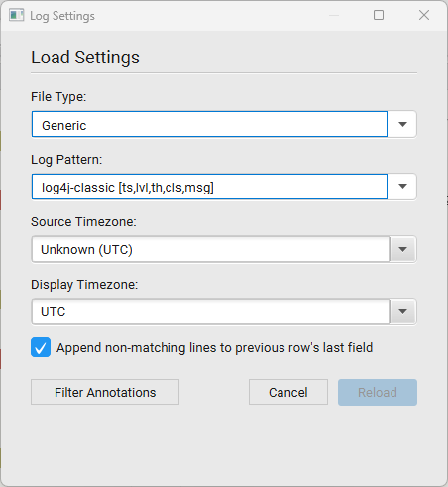
Task: Close the Log Settings window
Action: [x=424, y=15]
